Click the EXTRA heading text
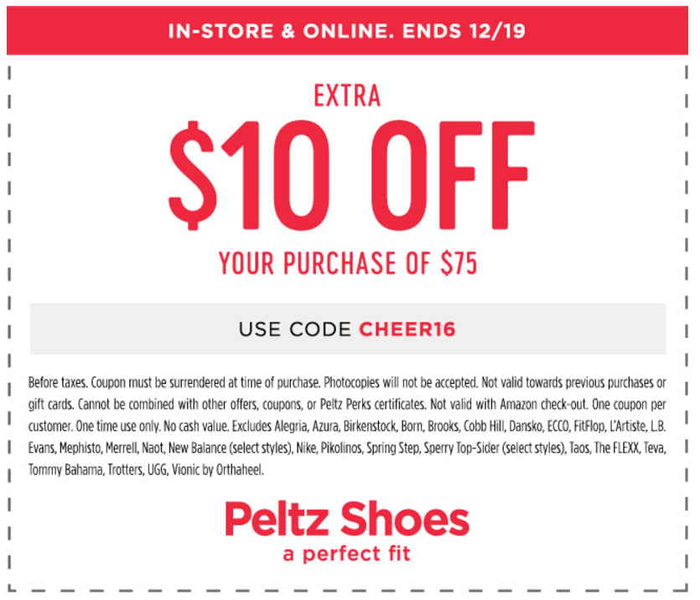The height and width of the screenshot is (600, 700). click(347, 96)
